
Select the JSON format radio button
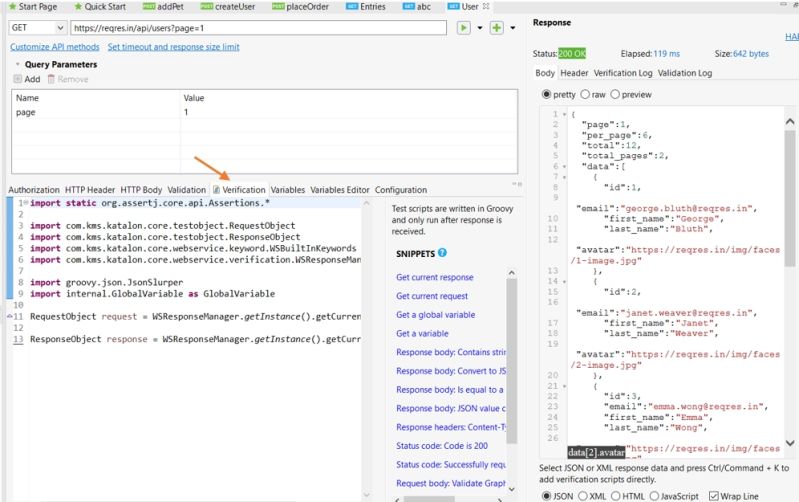pyautogui.click(x=546, y=496)
